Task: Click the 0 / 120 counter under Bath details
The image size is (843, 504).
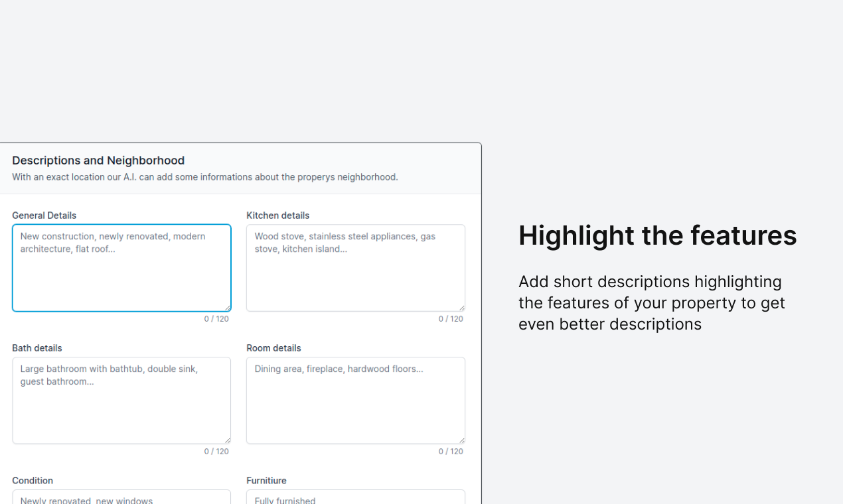Action: (216, 452)
